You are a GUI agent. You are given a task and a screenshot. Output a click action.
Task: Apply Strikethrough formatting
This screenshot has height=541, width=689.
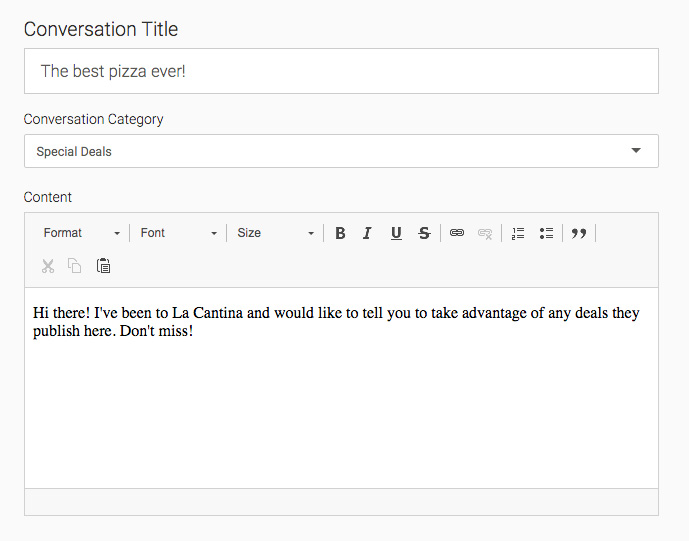point(424,233)
